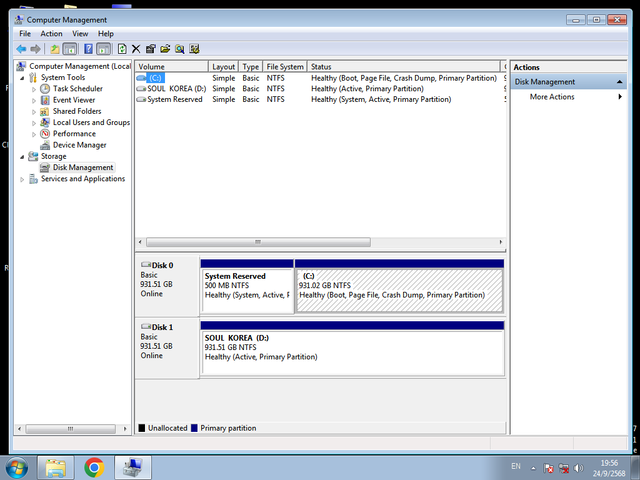Select Storage icon in tree
This screenshot has height=480, width=640.
point(33,156)
